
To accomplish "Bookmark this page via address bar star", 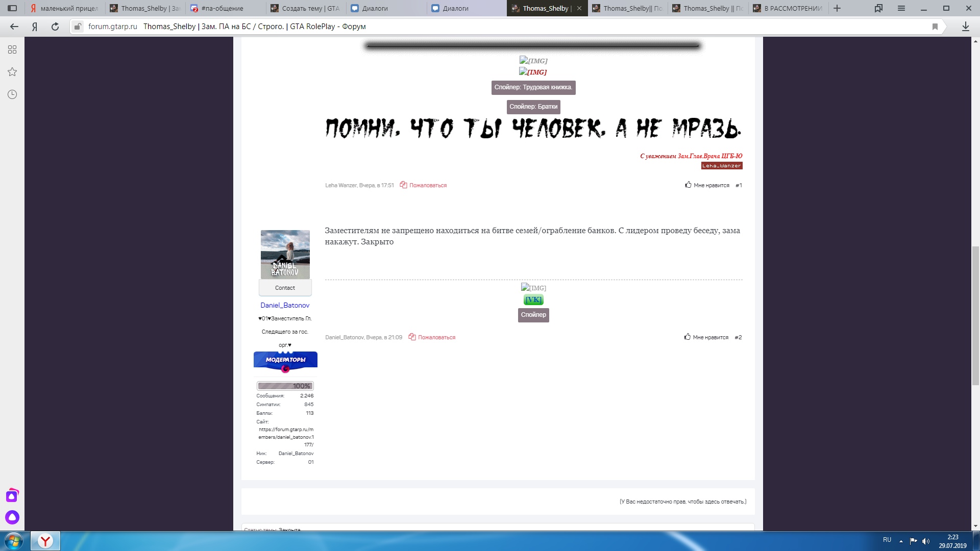I will [x=935, y=27].
